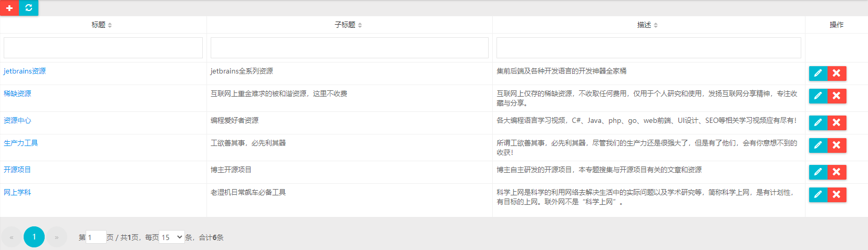Focus the 描述 filter input
Image resolution: width=868 pixels, height=250 pixels.
(649, 48)
